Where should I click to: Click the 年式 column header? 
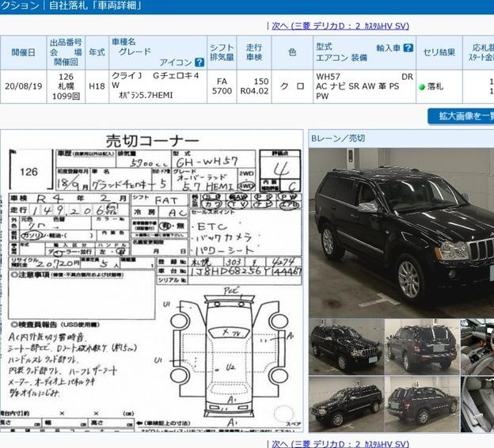(97, 52)
